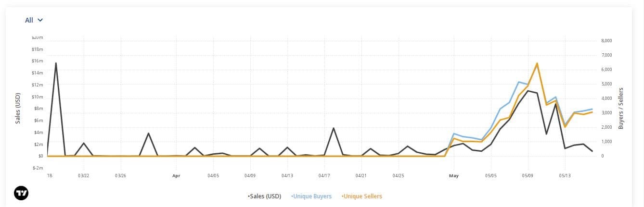The image size is (644, 207).
Task: Toggle the Unique Buyers legend series
Action: (x=311, y=196)
